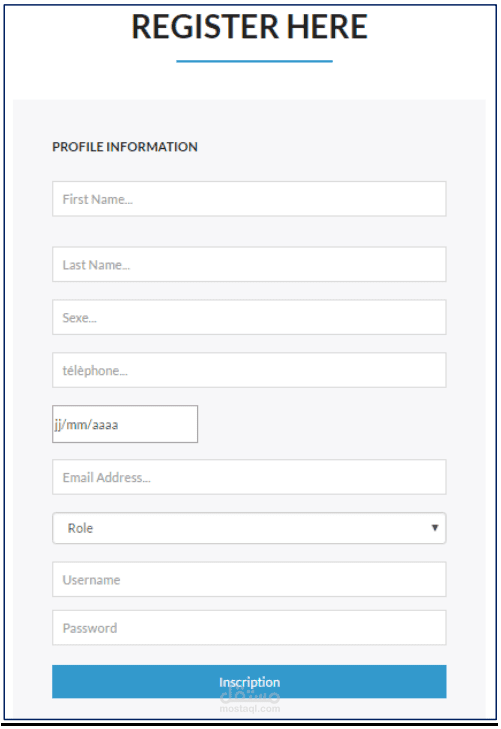Select the mm month segment of date
This screenshot has width=501, height=729.
click(x=76, y=425)
